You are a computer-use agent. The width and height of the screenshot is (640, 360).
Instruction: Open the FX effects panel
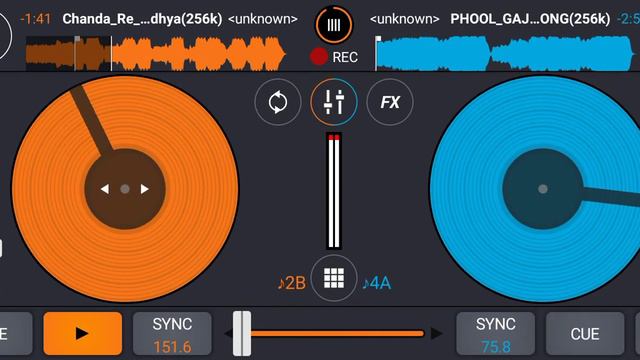click(x=390, y=102)
